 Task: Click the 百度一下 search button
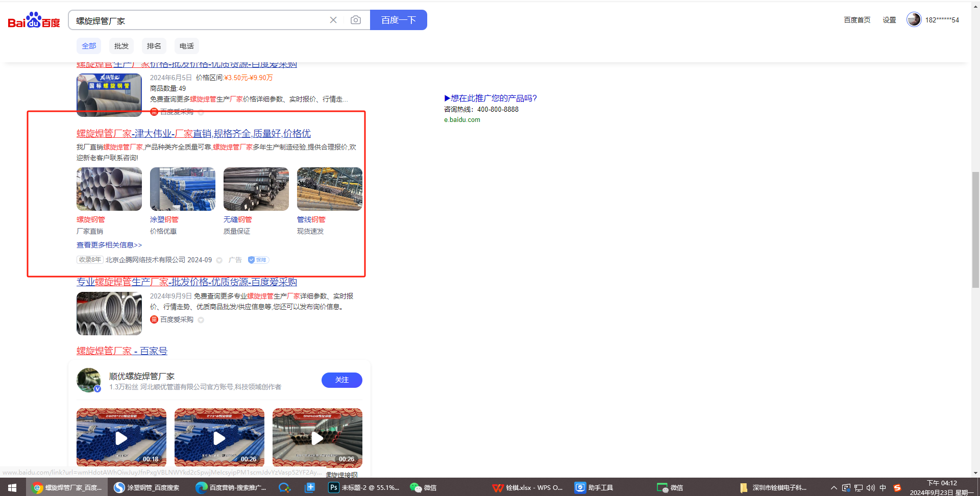point(399,20)
